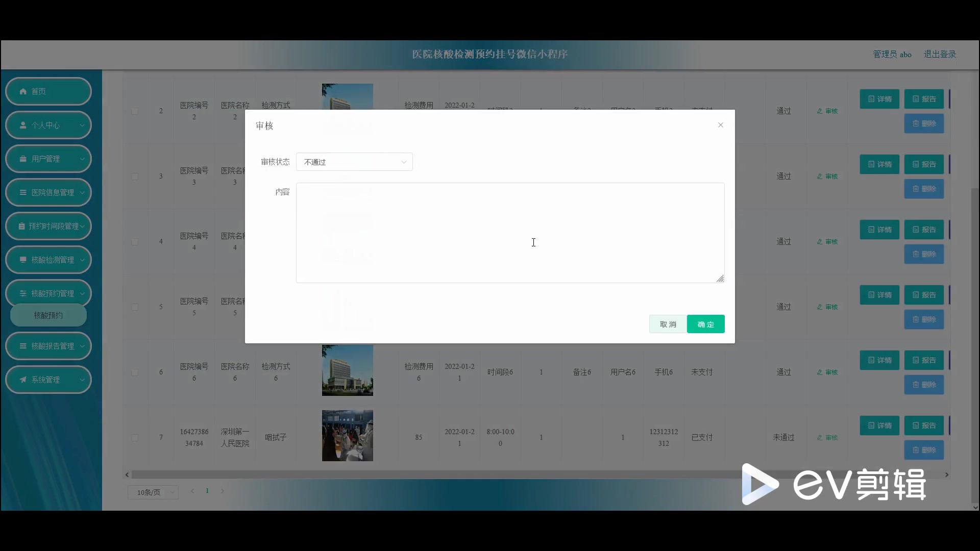The width and height of the screenshot is (980, 551).
Task: Click the list icon in 医院信息管理
Action: point(23,192)
